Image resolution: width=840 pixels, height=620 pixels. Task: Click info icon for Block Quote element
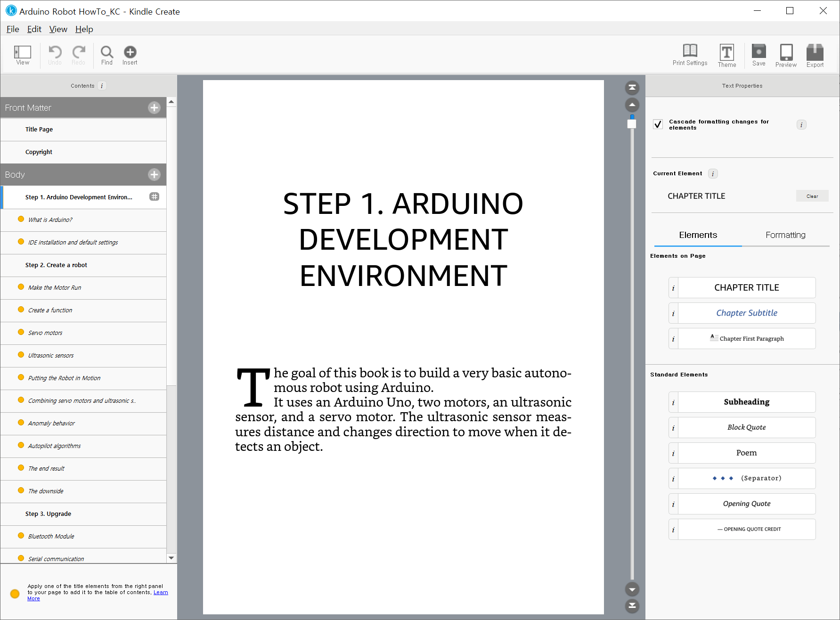(x=673, y=428)
